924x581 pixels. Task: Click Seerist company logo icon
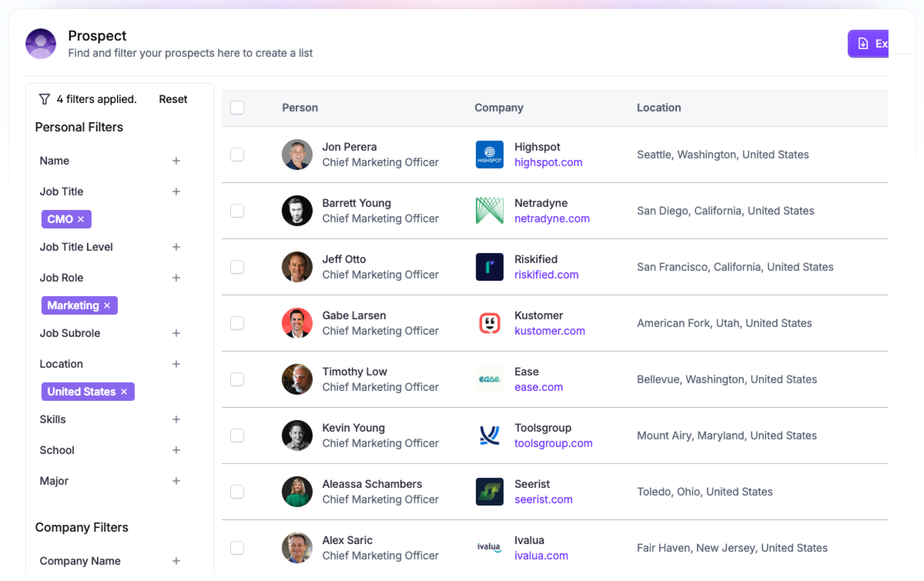[489, 491]
